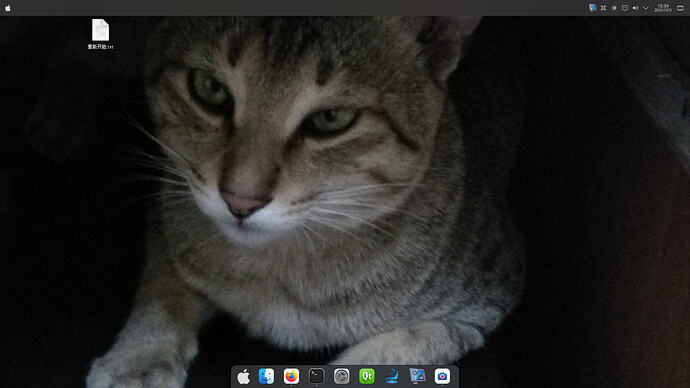Viewport: 690px width, 388px height.
Task: Launch the camera screenshot app in the dock
Action: coord(442,376)
